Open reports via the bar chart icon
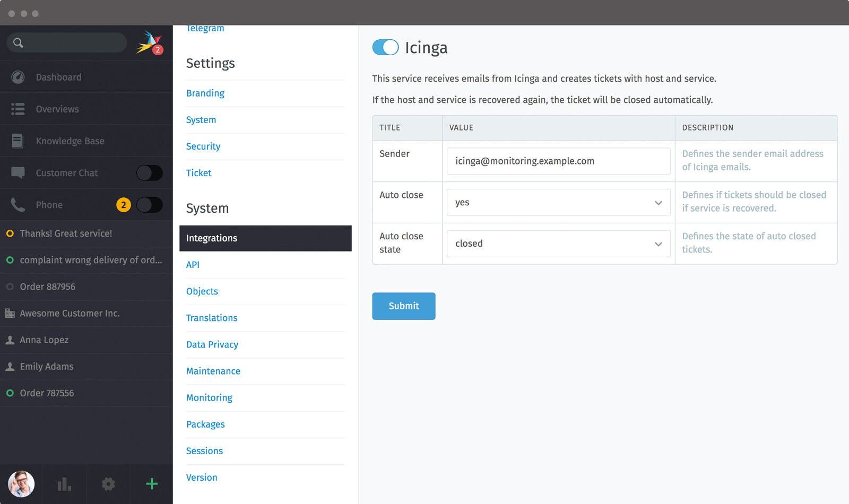The image size is (849, 504). pyautogui.click(x=64, y=483)
